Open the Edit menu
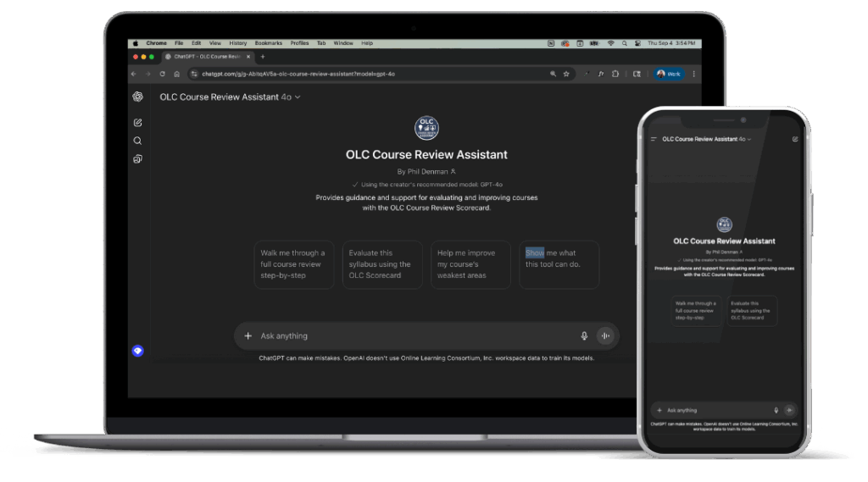868x482 pixels. 196,43
